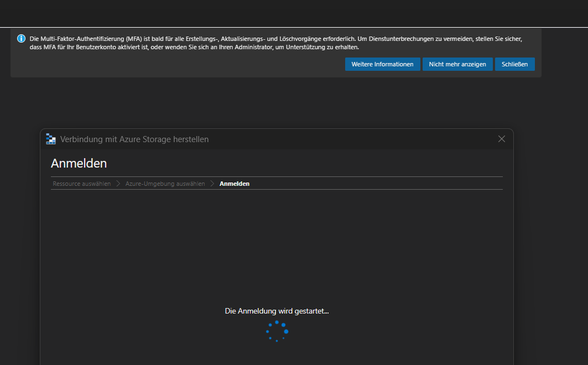Select Nicht mehr anzeigen in the MFA notice
Screen dimensions: 588x365
pos(457,64)
